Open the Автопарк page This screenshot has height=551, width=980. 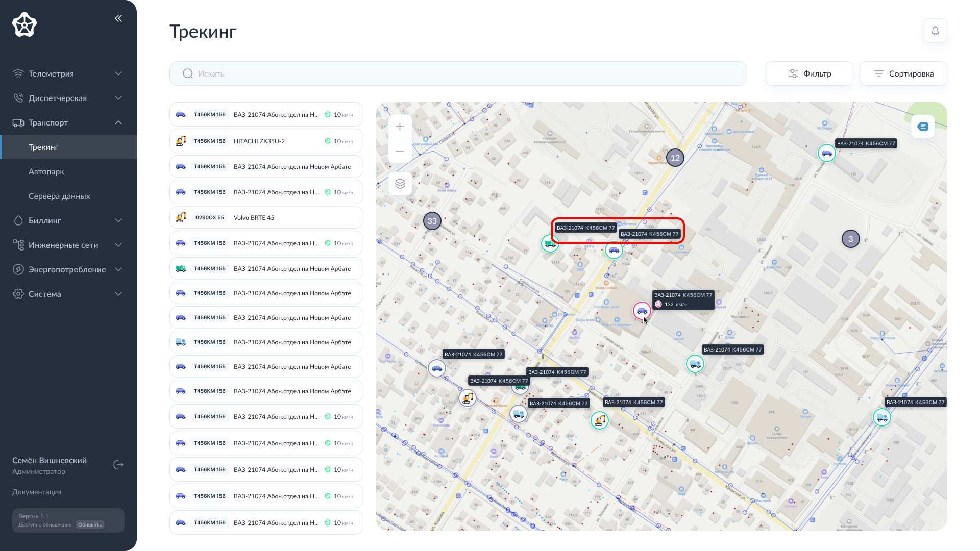coord(46,171)
